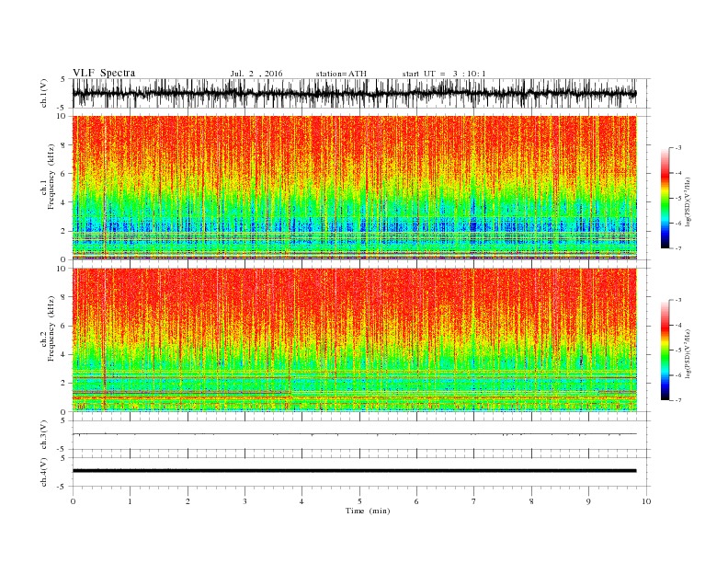Click the 'start UT = 3:10:1' text
The height and width of the screenshot is (563, 728).
pyautogui.click(x=444, y=74)
